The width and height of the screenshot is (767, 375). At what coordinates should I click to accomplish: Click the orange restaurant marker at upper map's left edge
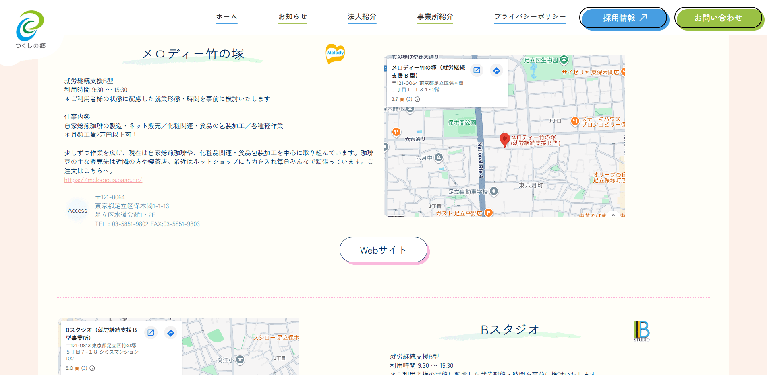[x=396, y=132]
